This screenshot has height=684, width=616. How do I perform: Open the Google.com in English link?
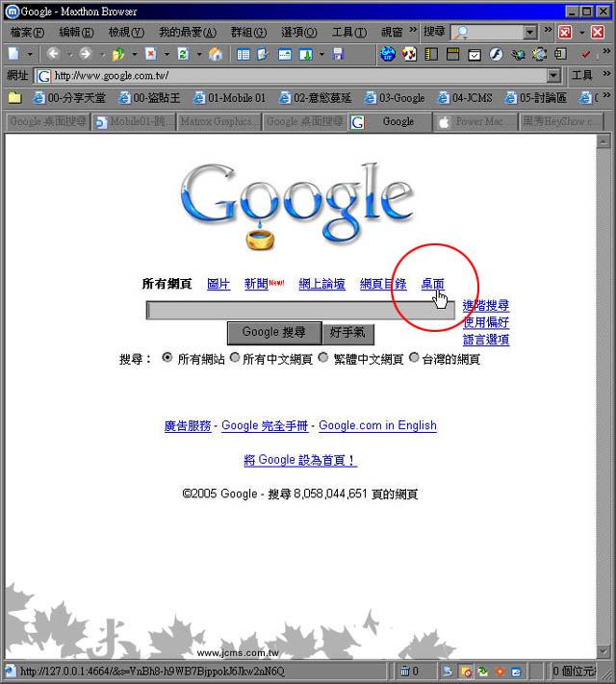pos(377,425)
